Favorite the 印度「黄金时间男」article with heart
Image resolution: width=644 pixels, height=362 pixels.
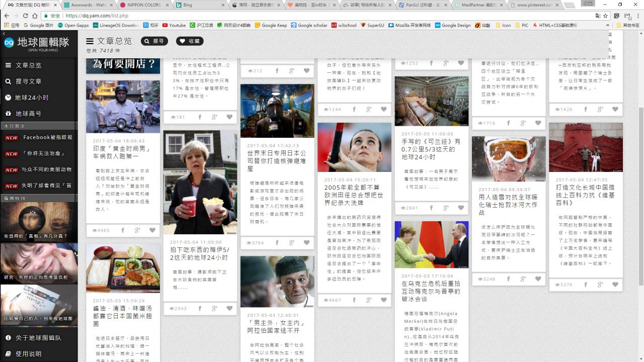pos(152,230)
